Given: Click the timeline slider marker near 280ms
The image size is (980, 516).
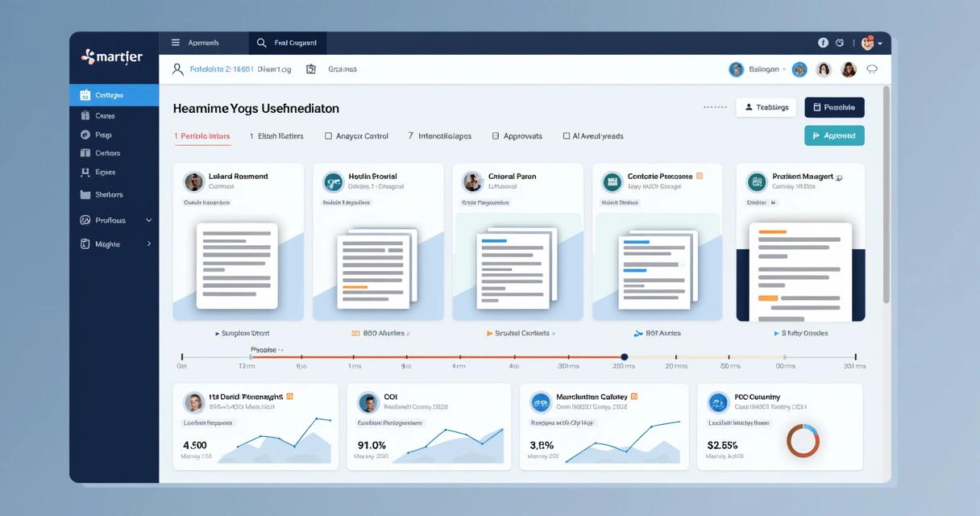Looking at the screenshot, I should (625, 356).
